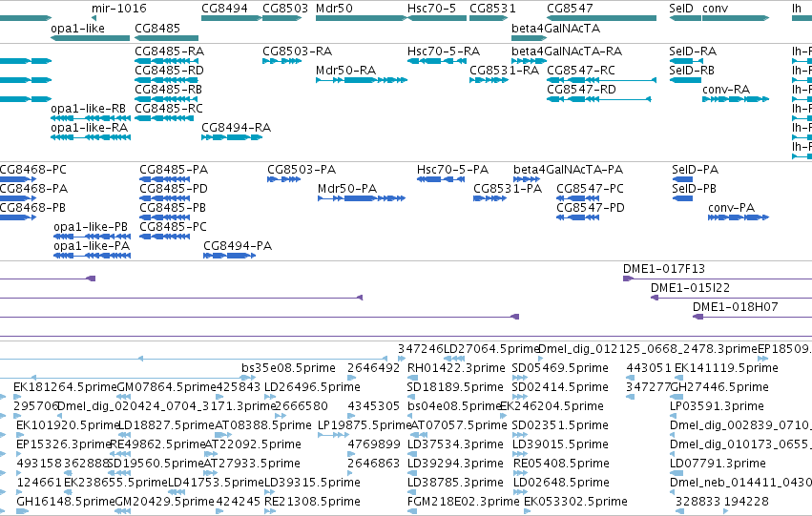This screenshot has width=812, height=516.
Task: Select the CG8547-PD protein label
Action: click(591, 208)
